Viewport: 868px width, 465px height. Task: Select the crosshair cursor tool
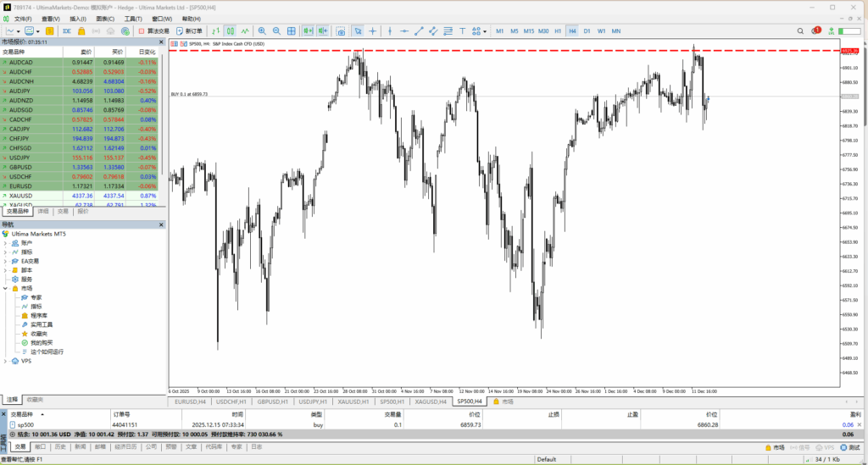(373, 31)
